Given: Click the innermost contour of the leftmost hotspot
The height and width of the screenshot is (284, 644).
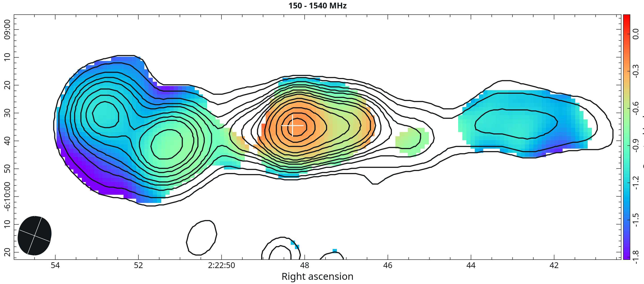Looking at the screenshot, I should (106, 115).
